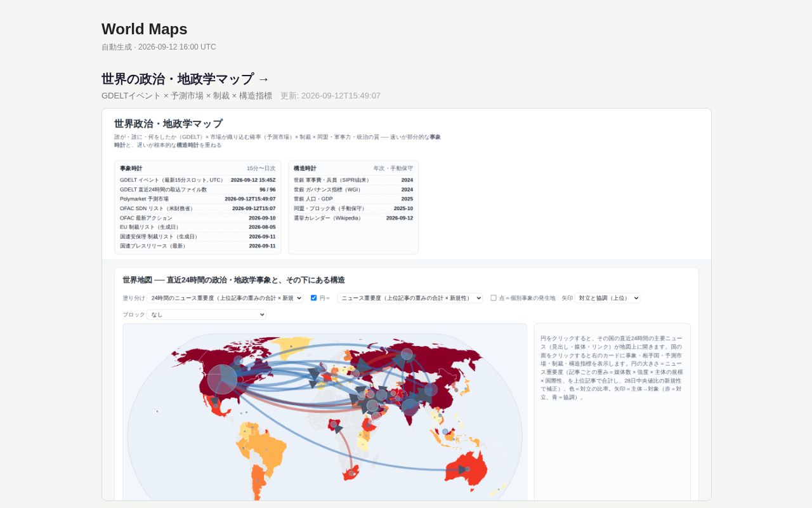812x508 pixels.
Task: Click the 国連プレスリリース（最新） row label
Action: tap(153, 246)
